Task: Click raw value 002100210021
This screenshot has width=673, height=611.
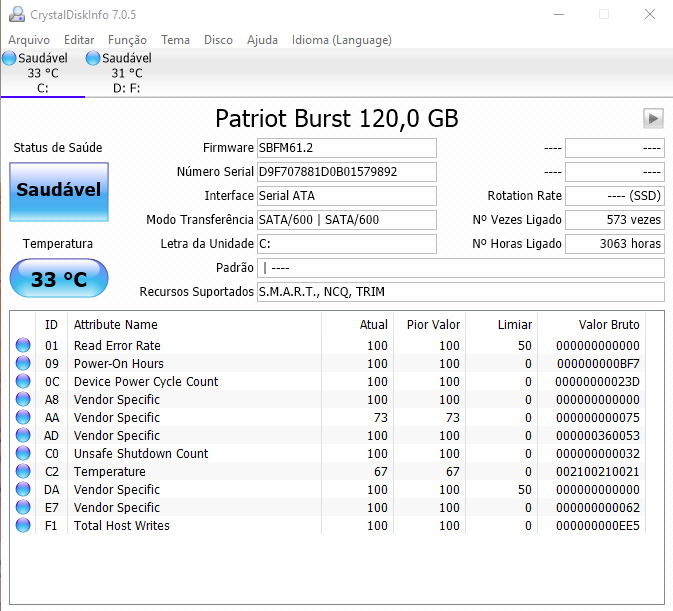Action: point(597,472)
